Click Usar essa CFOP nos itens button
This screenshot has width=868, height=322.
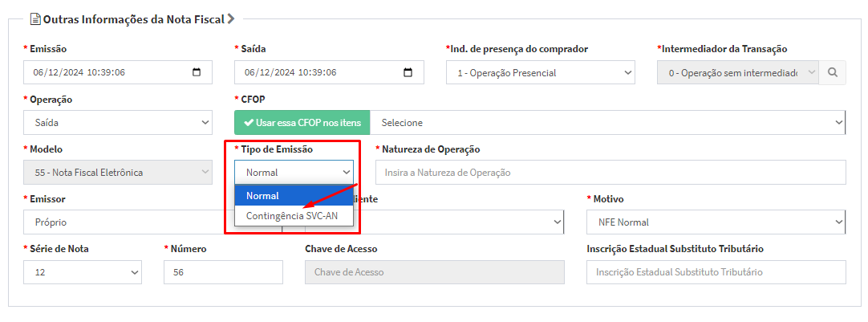(x=302, y=123)
